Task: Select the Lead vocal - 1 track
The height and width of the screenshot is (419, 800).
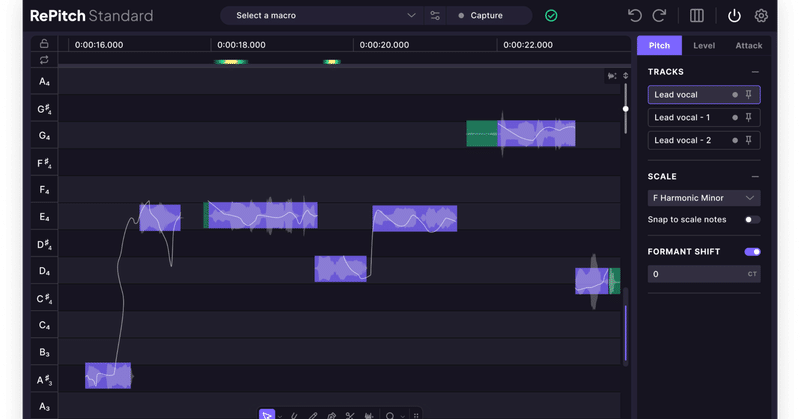Action: coord(704,117)
